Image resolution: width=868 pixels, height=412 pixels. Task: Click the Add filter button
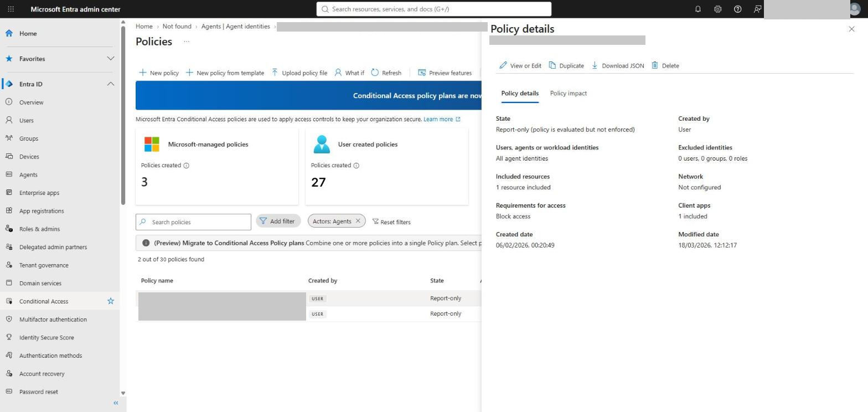[x=278, y=221]
